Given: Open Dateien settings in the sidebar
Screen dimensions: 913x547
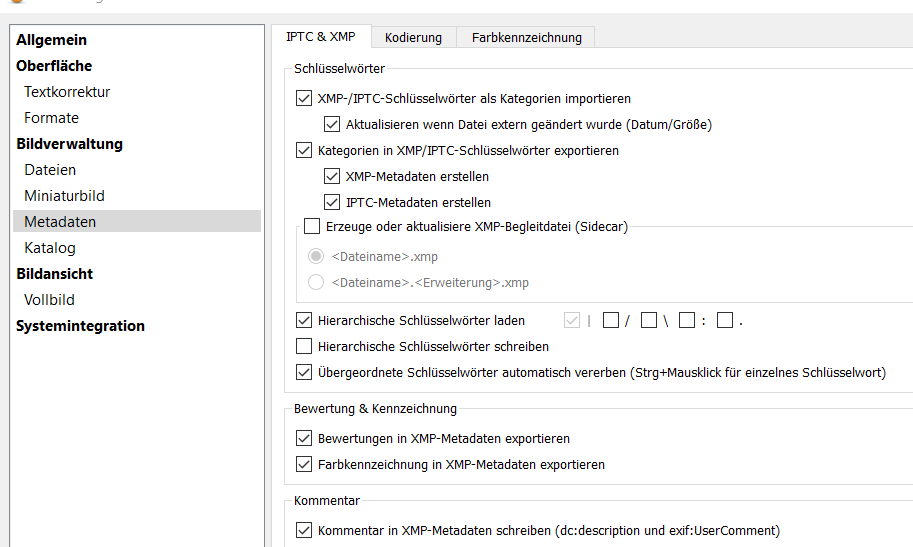Looking at the screenshot, I should pyautogui.click(x=50, y=170).
